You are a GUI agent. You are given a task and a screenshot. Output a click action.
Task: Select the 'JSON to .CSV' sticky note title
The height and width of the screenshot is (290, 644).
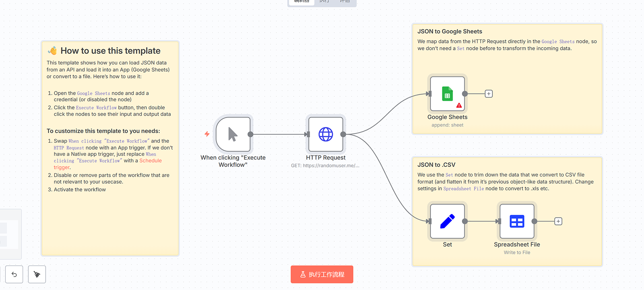coord(436,165)
